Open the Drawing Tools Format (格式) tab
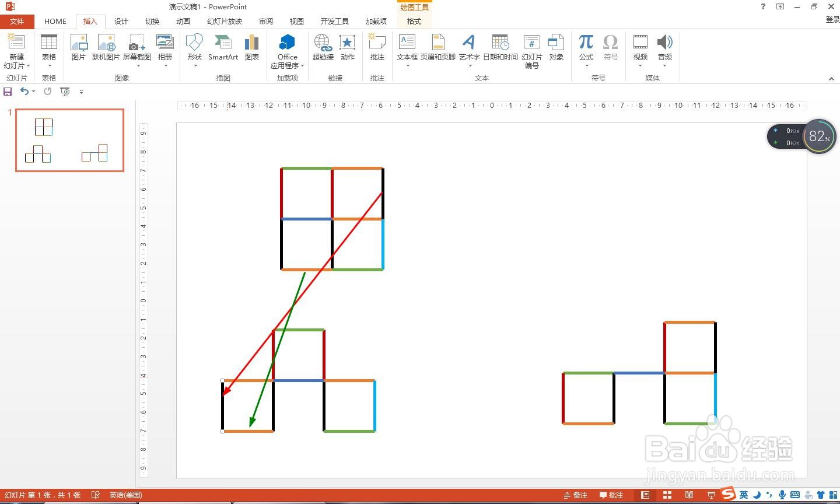 (414, 21)
